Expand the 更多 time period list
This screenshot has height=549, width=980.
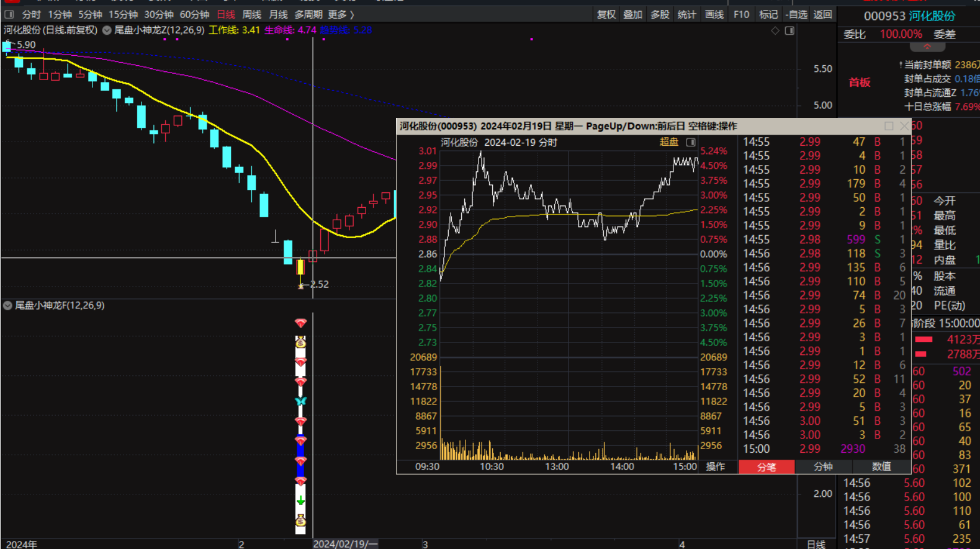(341, 14)
